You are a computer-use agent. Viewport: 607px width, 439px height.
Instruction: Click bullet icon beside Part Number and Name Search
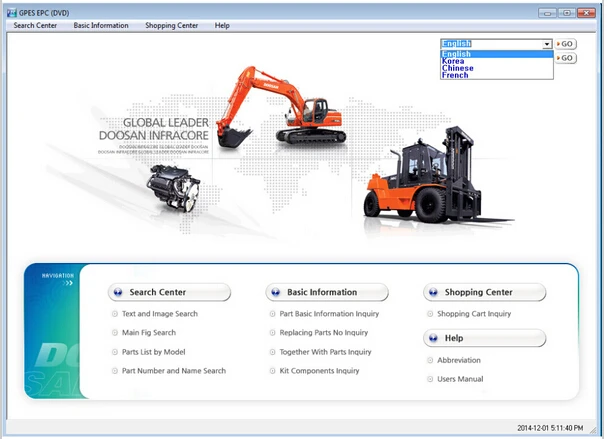click(115, 371)
